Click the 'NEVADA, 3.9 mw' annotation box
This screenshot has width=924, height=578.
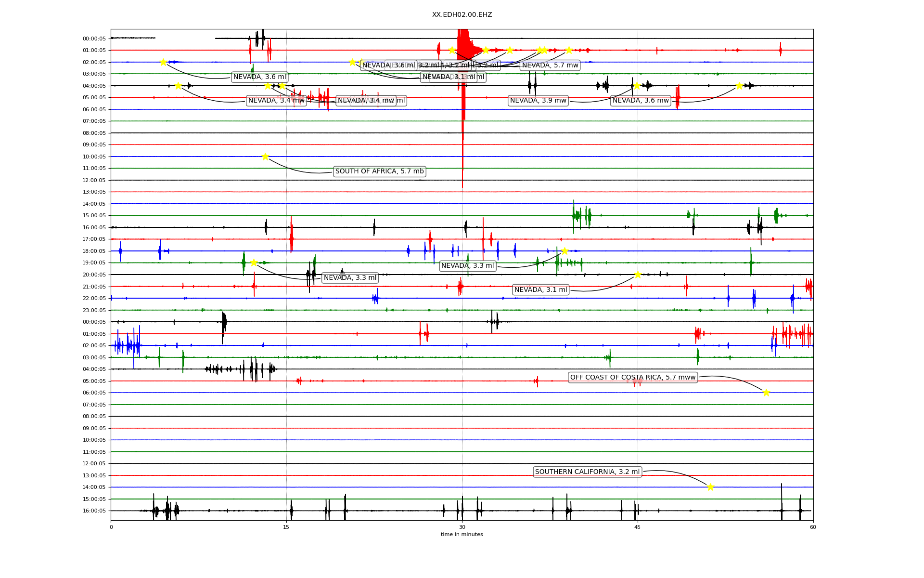click(x=538, y=101)
